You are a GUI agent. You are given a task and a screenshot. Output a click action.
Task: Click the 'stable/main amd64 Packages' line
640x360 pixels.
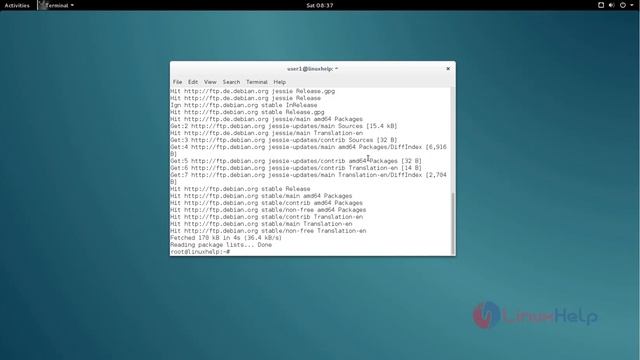pyautogui.click(x=261, y=196)
